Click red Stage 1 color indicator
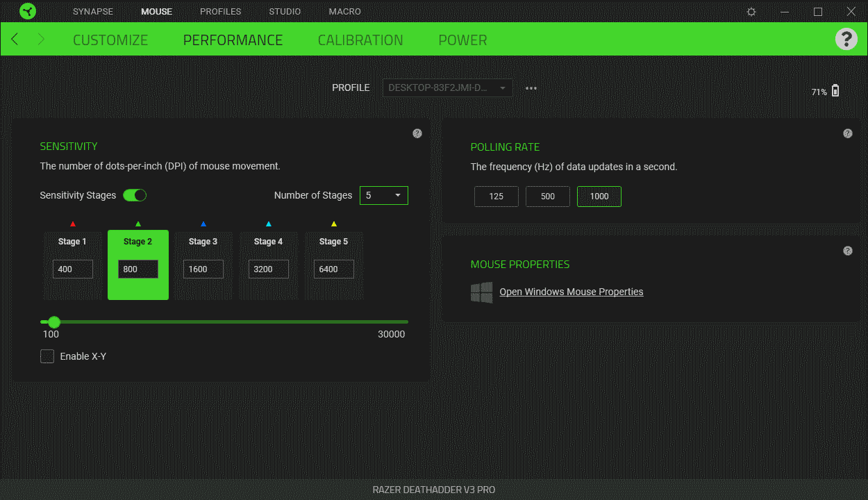Screen dimensions: 868x500 tap(73, 224)
